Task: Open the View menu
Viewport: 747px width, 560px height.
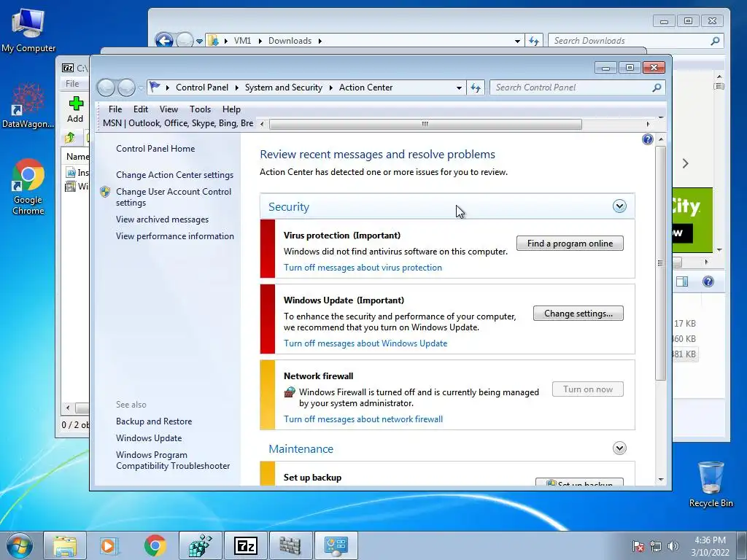Action: click(x=169, y=109)
